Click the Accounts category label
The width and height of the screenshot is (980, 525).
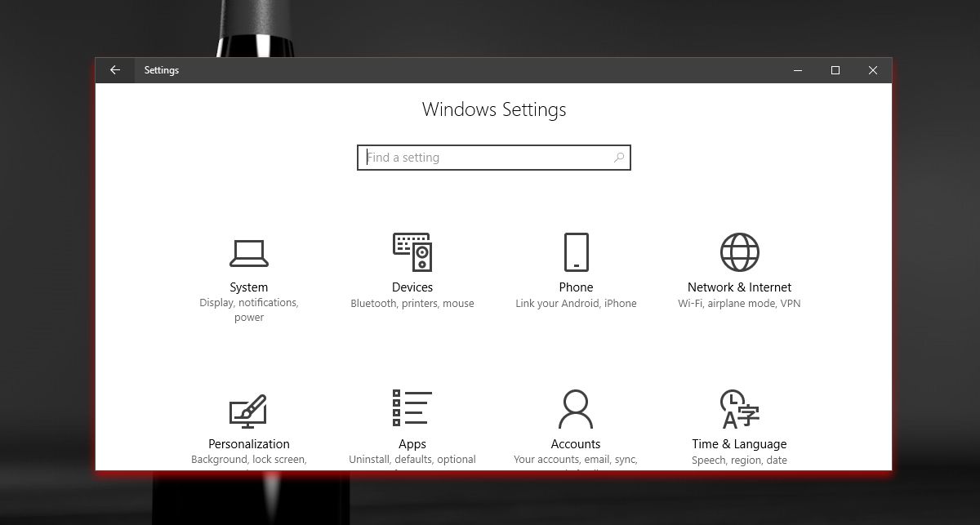(x=576, y=444)
